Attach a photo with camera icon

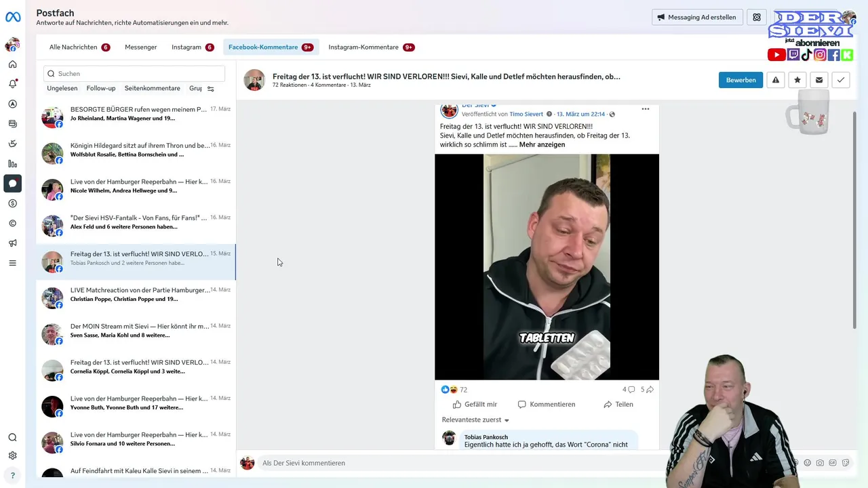pyautogui.click(x=820, y=463)
